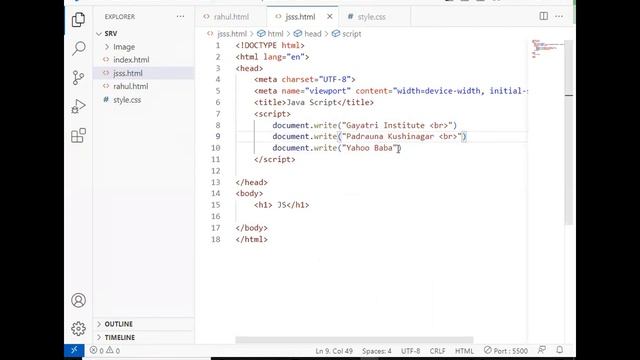
Task: Click the code minimap
Action: [547, 49]
